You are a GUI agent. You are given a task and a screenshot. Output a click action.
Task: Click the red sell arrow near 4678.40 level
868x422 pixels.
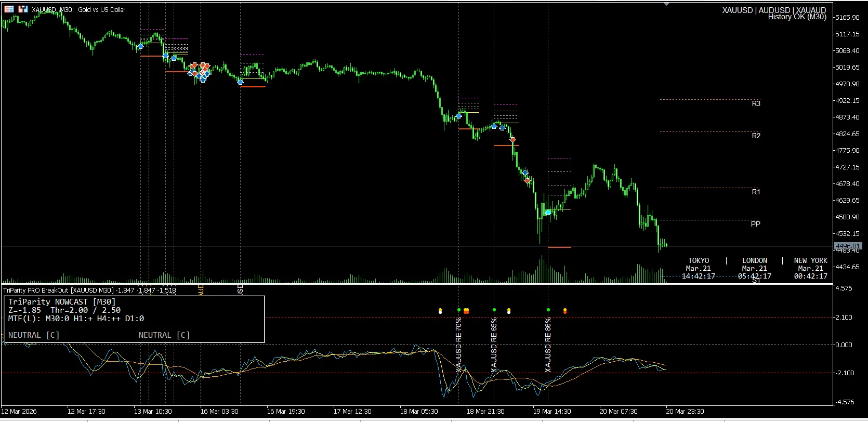pyautogui.click(x=528, y=181)
